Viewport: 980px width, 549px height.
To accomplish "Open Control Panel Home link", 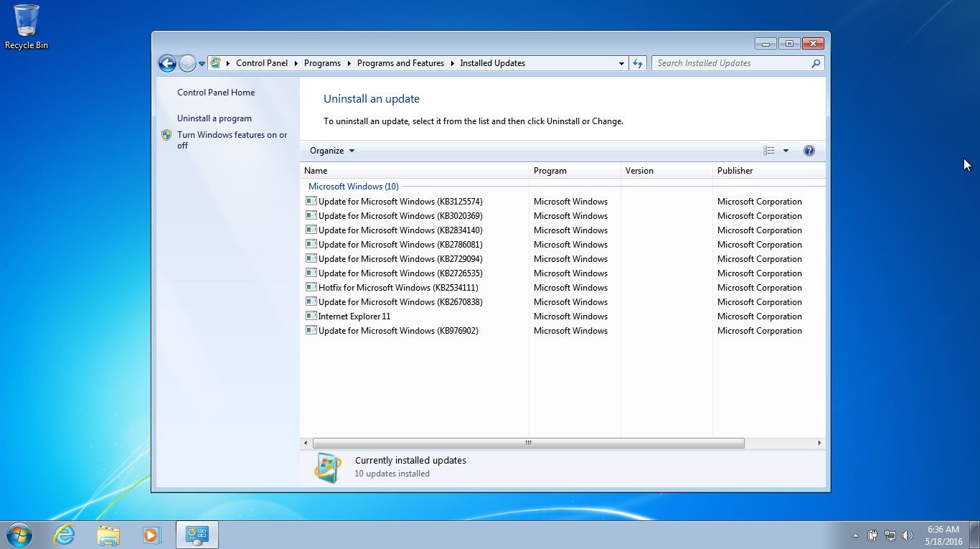I will [216, 93].
